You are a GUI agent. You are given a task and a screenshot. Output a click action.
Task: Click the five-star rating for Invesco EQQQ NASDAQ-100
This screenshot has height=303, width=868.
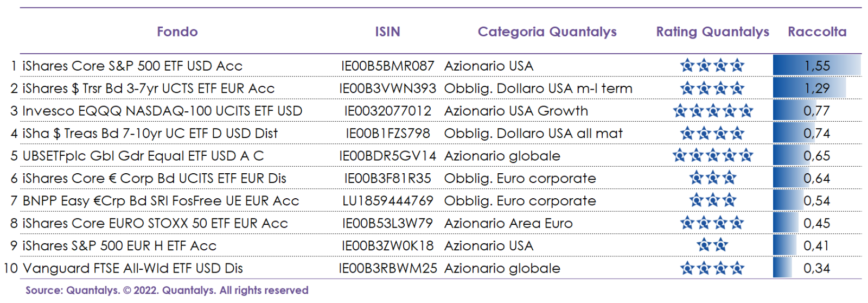point(712,111)
